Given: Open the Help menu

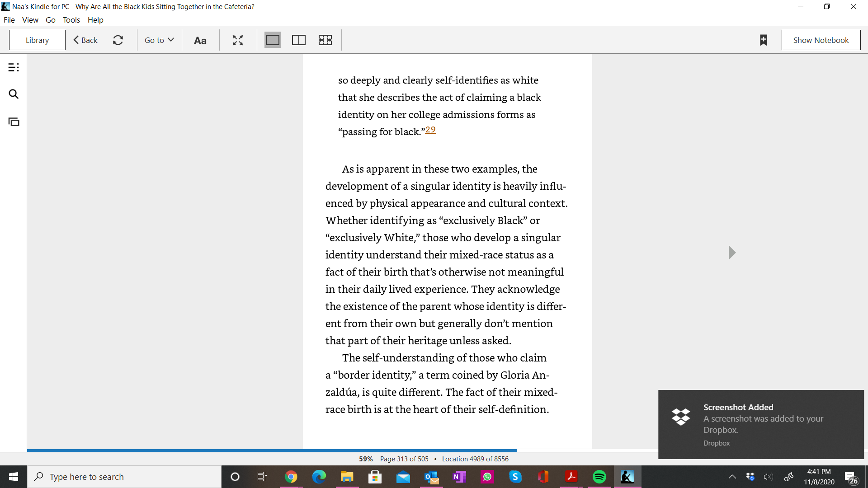Looking at the screenshot, I should point(95,20).
